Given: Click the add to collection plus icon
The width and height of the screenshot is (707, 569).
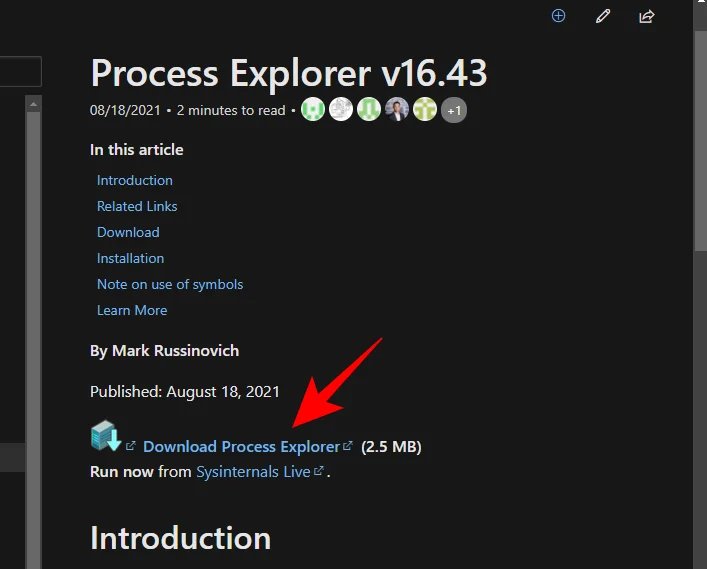Looking at the screenshot, I should [559, 16].
